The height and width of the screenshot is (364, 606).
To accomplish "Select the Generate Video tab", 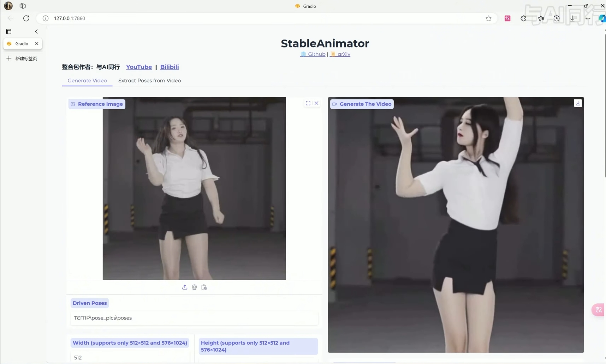I will click(87, 80).
